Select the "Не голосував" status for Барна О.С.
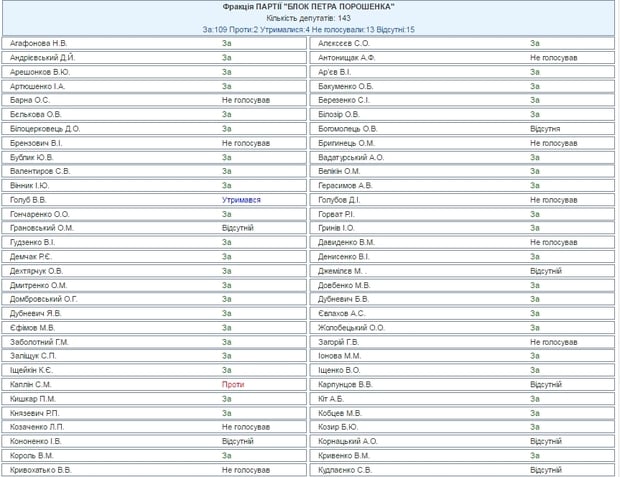This screenshot has width=620, height=477. coord(246,100)
